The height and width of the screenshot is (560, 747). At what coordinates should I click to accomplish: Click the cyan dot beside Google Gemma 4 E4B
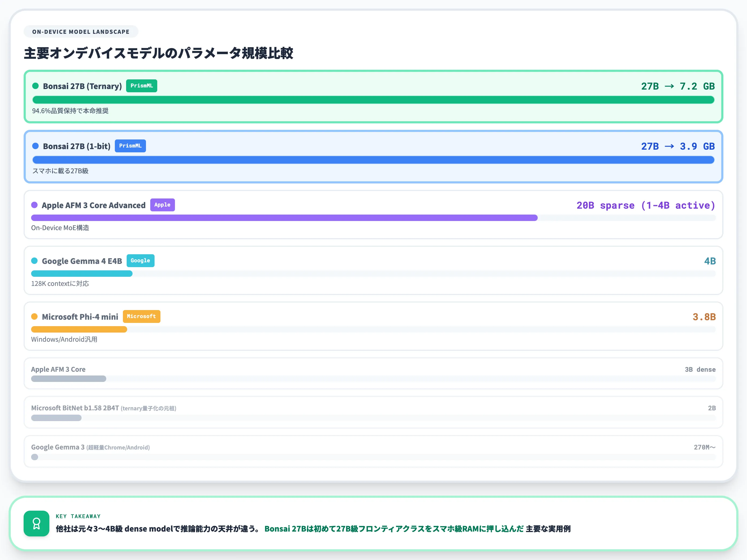pos(34,261)
